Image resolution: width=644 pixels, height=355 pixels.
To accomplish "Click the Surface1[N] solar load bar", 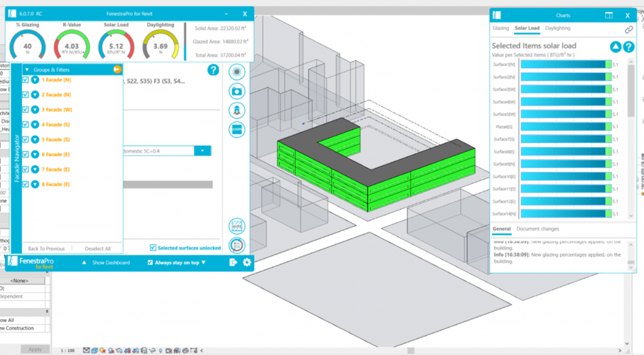I will coord(566,65).
